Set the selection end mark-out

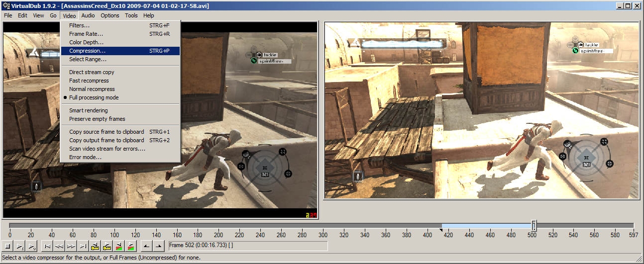[159, 246]
